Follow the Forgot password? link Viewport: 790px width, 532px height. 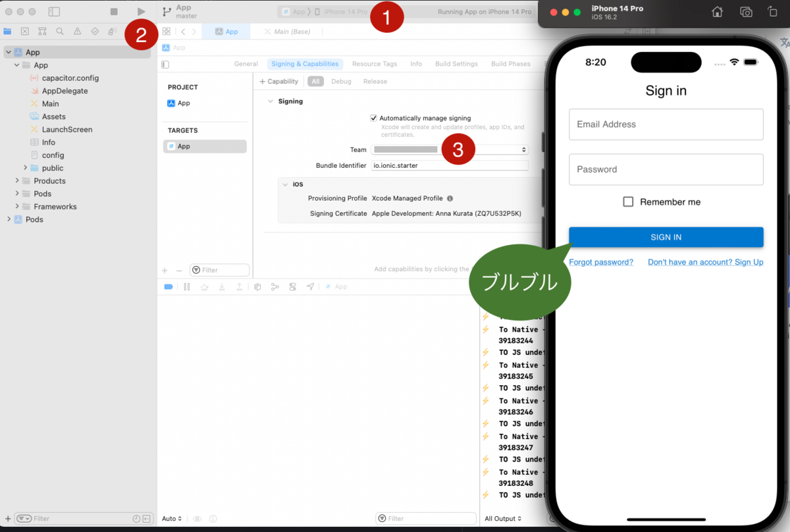[x=601, y=262]
